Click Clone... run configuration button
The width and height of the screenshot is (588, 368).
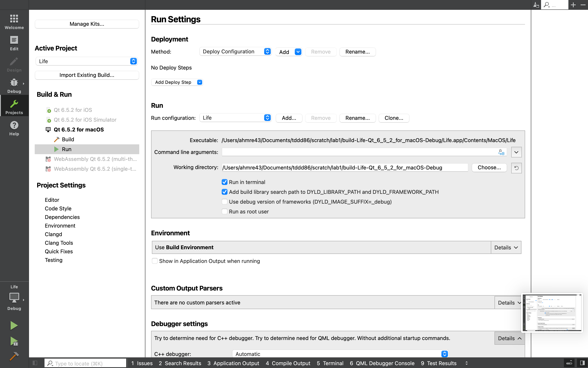(394, 118)
